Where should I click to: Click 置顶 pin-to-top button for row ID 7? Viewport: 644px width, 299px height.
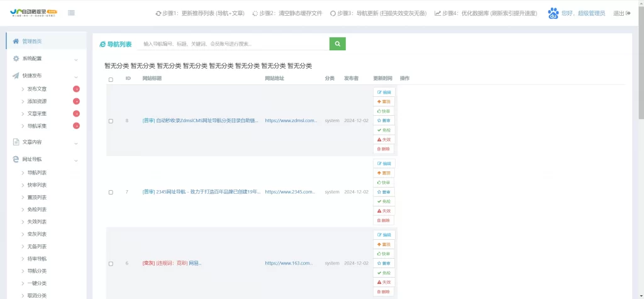[x=384, y=173]
